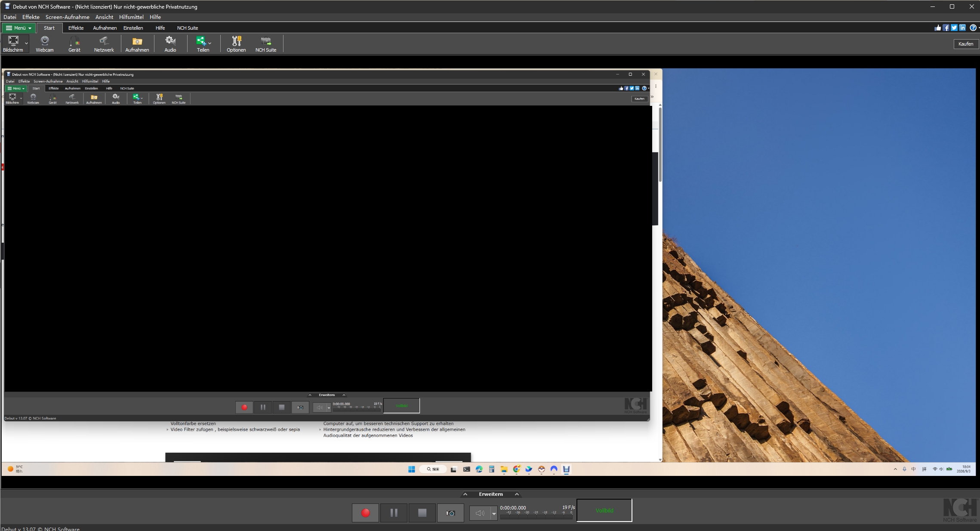Image resolution: width=980 pixels, height=531 pixels.
Task: Click the terminal icon in the preview taskbar
Action: click(x=466, y=469)
